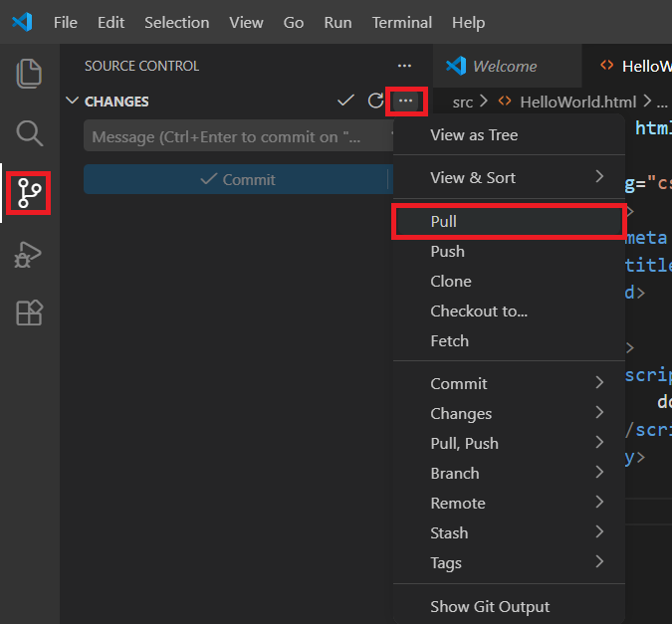Click Show Git Output
The height and width of the screenshot is (624, 672).
(x=490, y=606)
